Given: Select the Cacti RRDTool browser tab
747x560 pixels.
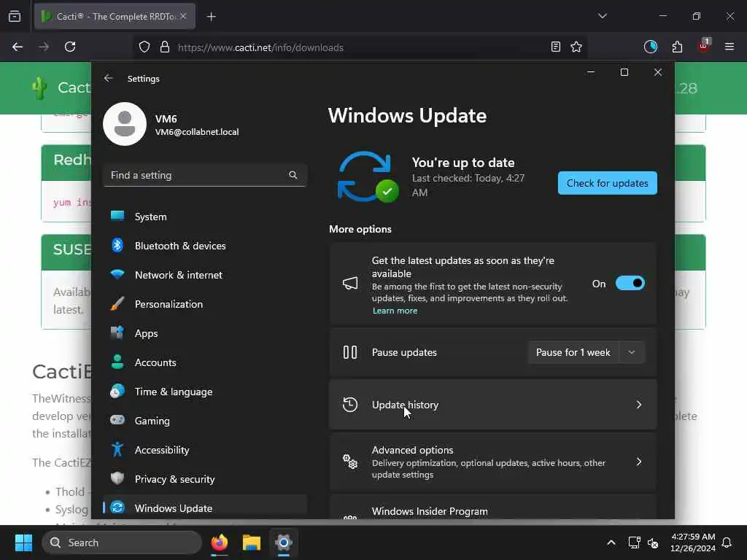Looking at the screenshot, I should click(x=115, y=16).
